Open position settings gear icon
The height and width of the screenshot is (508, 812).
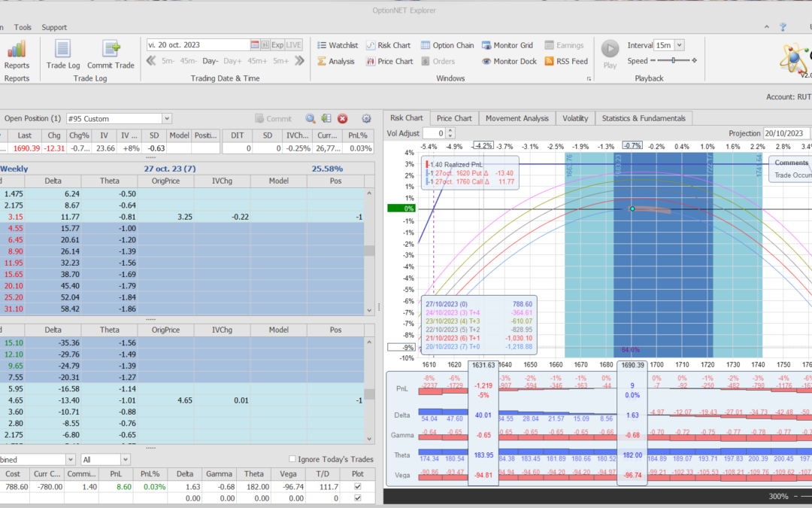tap(366, 119)
